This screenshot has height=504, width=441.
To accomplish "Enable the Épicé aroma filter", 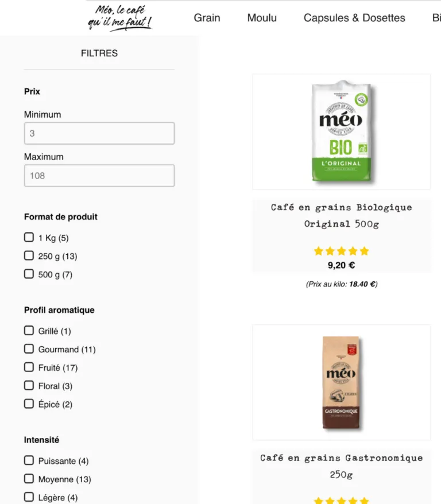I will click(29, 404).
